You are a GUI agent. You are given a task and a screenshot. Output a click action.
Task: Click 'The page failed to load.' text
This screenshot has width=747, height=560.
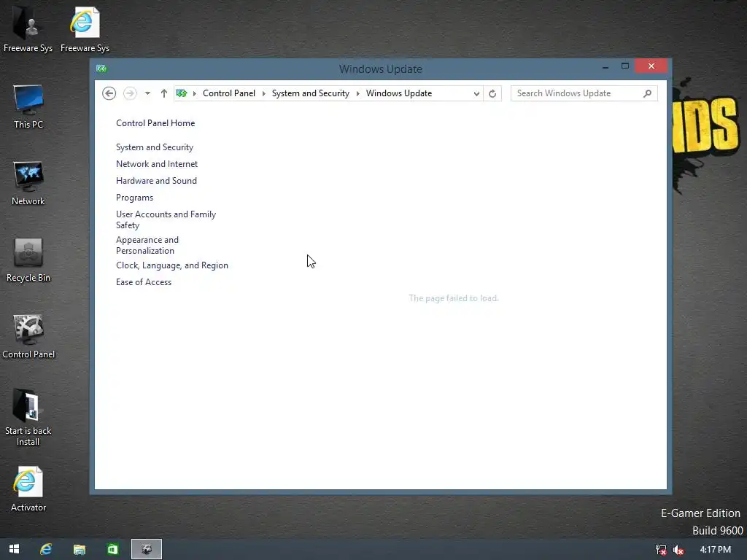454,298
